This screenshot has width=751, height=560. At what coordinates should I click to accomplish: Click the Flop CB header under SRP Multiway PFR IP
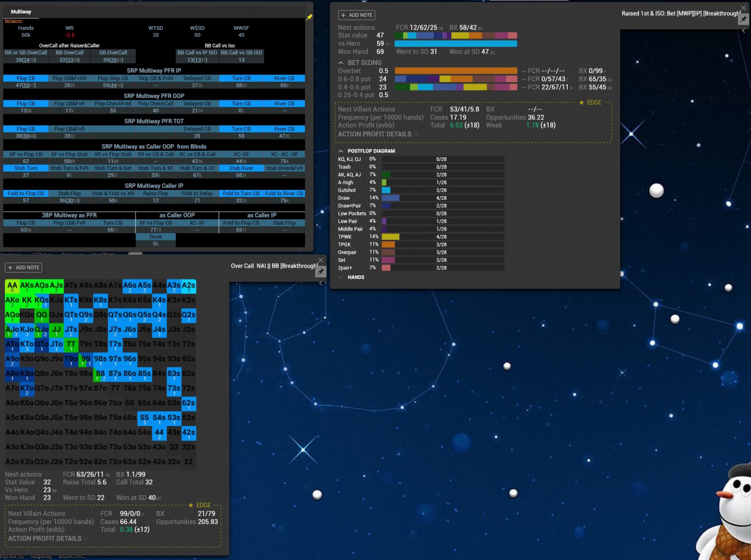[x=26, y=78]
